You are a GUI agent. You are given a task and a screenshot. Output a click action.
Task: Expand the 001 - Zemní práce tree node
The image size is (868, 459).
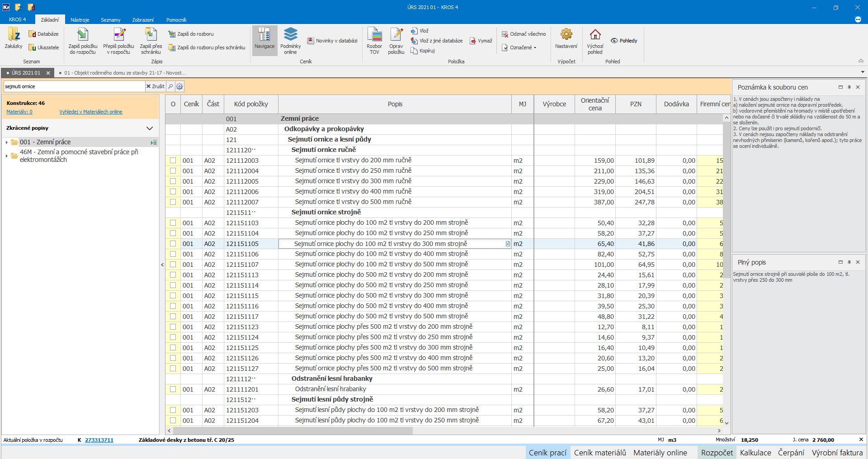(x=7, y=142)
